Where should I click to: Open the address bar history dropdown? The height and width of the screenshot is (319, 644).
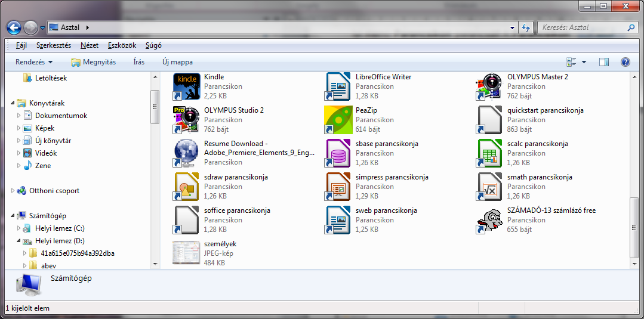click(512, 28)
